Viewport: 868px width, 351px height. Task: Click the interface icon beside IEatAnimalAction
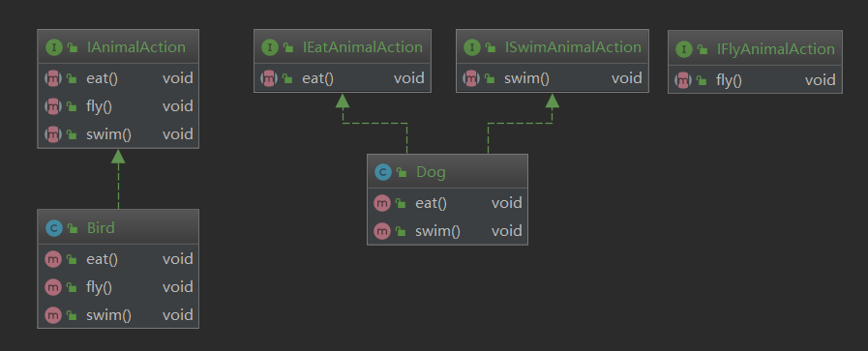pyautogui.click(x=270, y=47)
